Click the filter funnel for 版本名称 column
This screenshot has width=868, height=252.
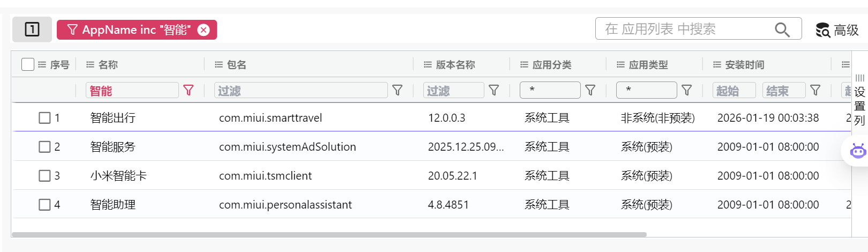[x=493, y=90]
